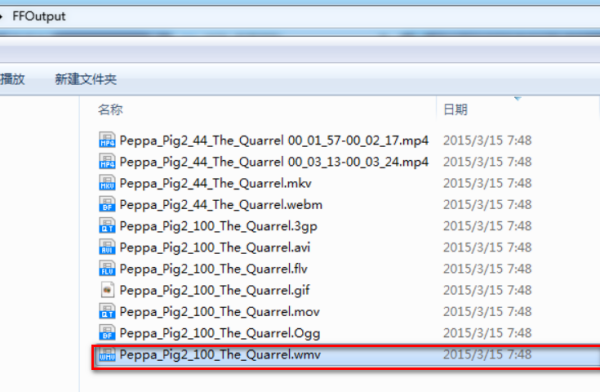
Task: Select Peppa_Pig2_100_The_Quarrel.flv file name
Action: [214, 269]
